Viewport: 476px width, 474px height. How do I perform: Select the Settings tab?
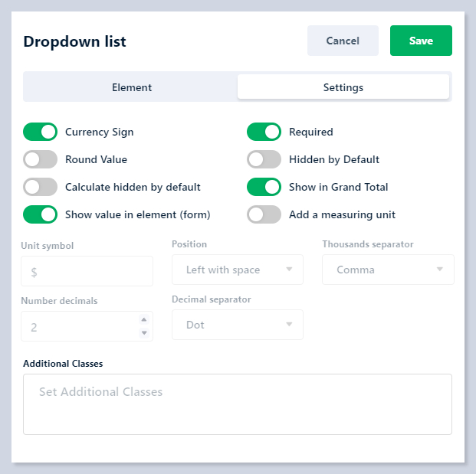point(343,87)
